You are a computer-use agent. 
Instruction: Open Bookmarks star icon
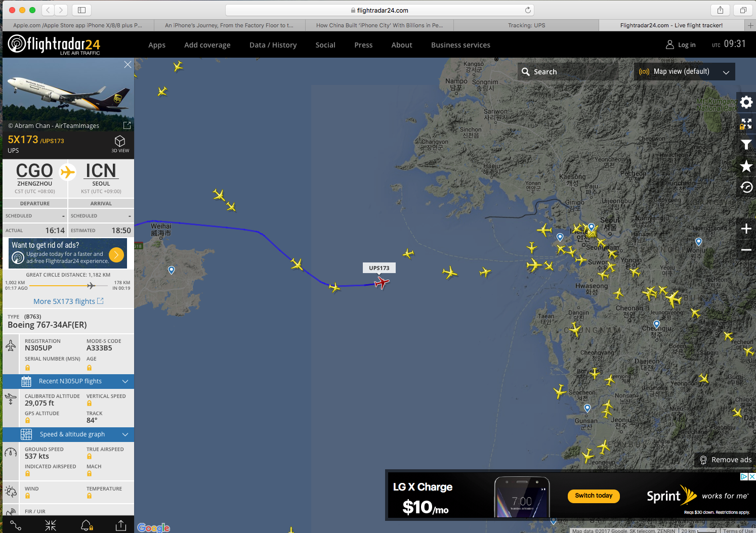click(x=746, y=166)
